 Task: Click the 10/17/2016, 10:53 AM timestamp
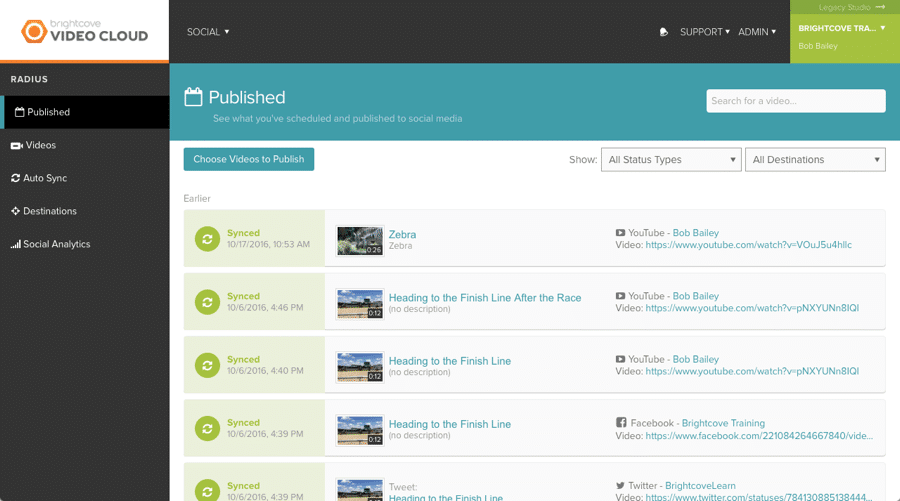(x=268, y=244)
